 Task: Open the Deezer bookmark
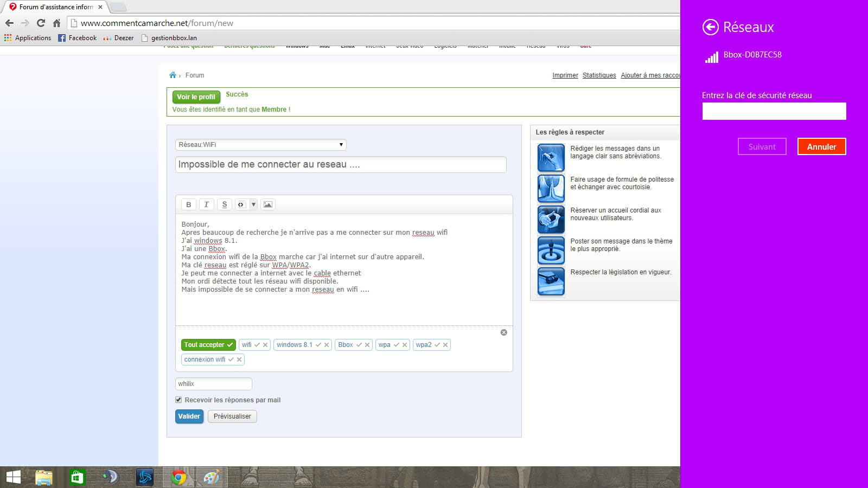tap(118, 38)
